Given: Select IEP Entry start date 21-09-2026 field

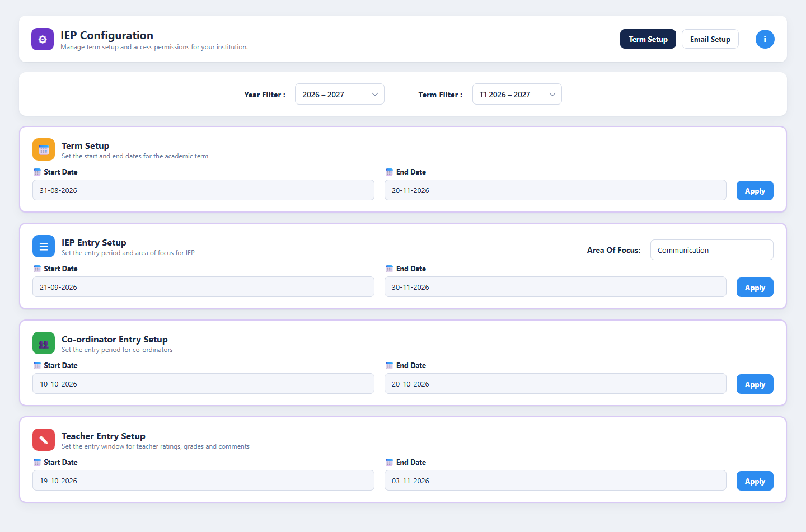Looking at the screenshot, I should (x=203, y=287).
